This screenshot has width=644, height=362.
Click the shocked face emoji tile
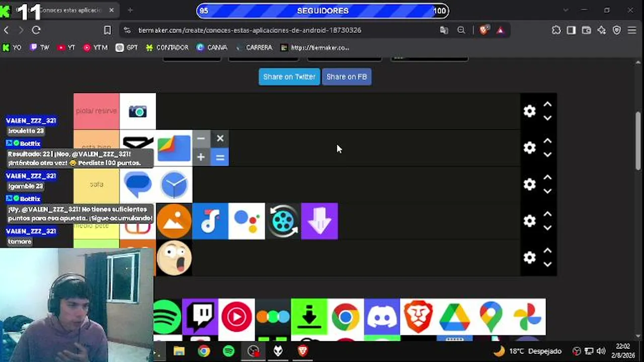[174, 258]
